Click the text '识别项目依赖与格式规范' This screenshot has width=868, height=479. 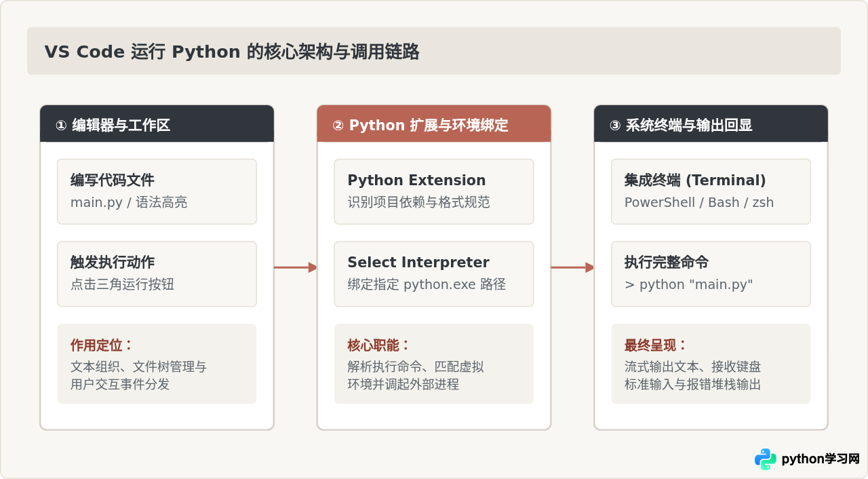(x=418, y=202)
